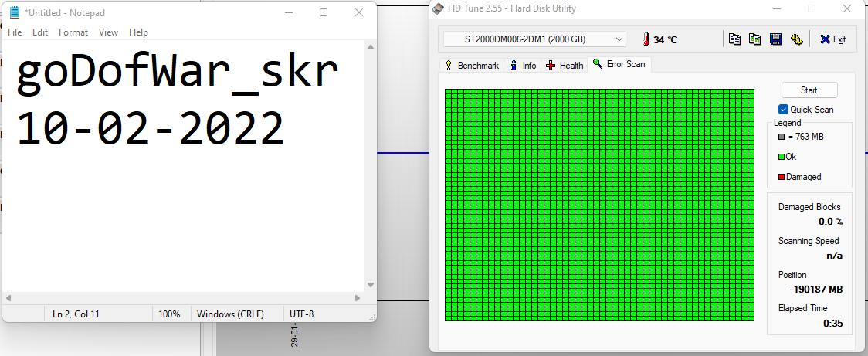
Task: Close the Notepad window
Action: (x=359, y=12)
